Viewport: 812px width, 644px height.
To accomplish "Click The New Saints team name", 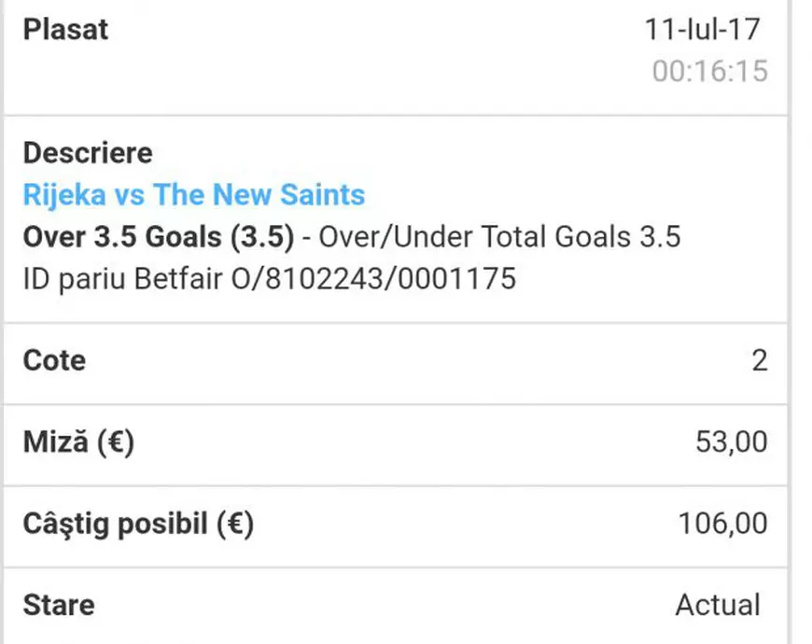I will click(x=259, y=195).
